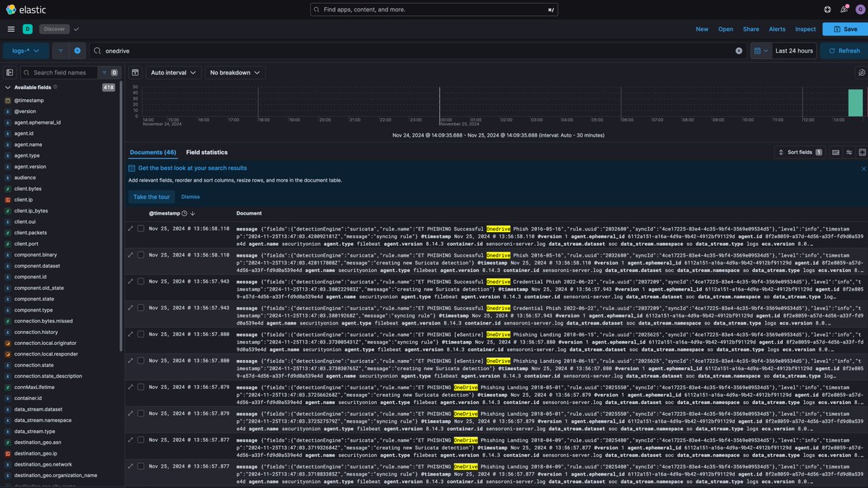Enter fullscreen mode for the document table
The width and height of the screenshot is (868, 488).
click(861, 152)
